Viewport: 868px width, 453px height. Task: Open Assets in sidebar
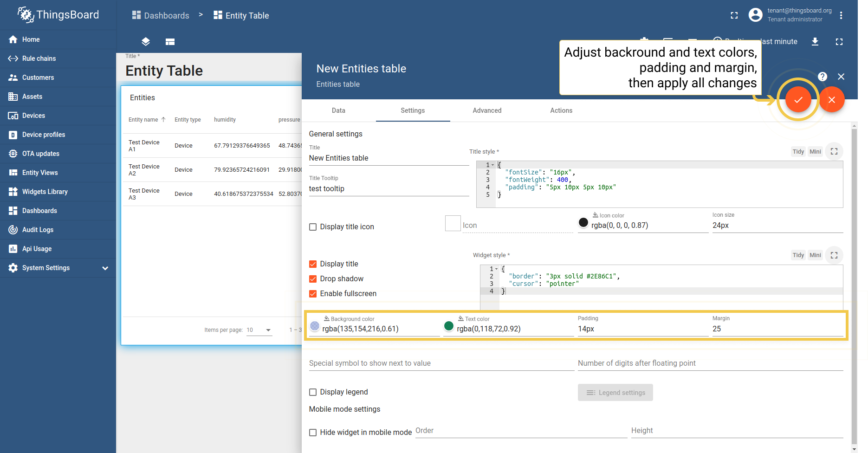point(58,97)
